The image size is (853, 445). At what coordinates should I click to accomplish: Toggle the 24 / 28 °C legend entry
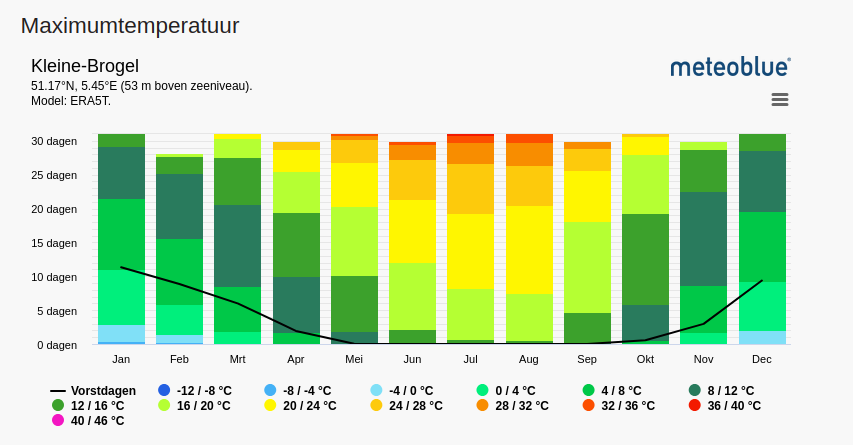coord(413,405)
